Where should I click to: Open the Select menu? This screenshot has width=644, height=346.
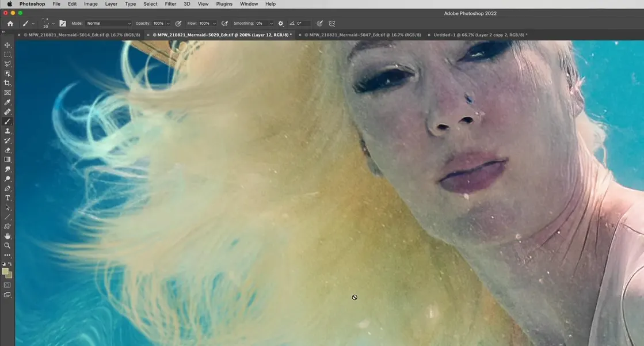(150, 4)
